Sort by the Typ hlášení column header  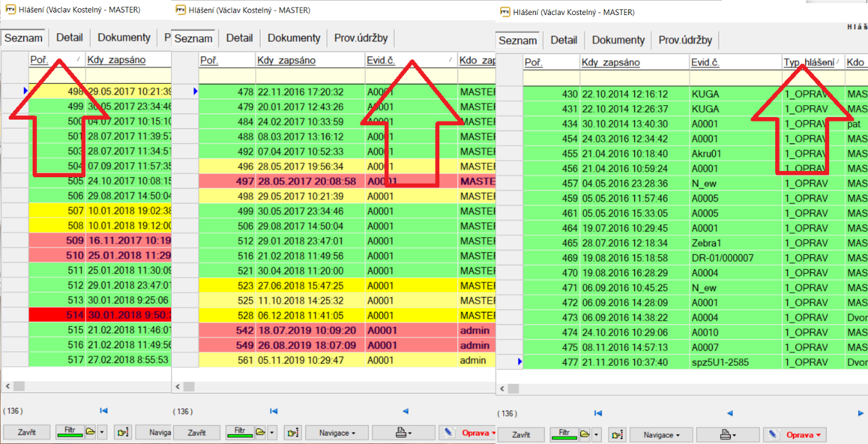[x=809, y=63]
